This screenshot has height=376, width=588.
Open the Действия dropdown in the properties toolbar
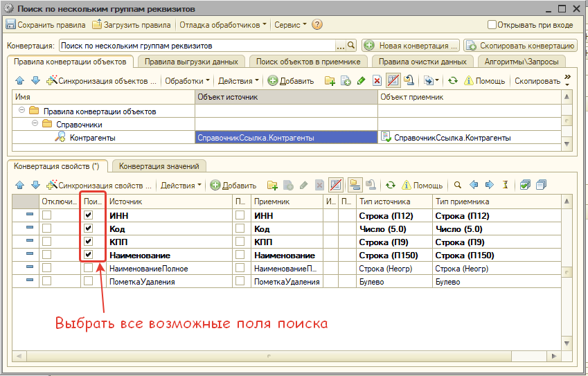point(181,185)
